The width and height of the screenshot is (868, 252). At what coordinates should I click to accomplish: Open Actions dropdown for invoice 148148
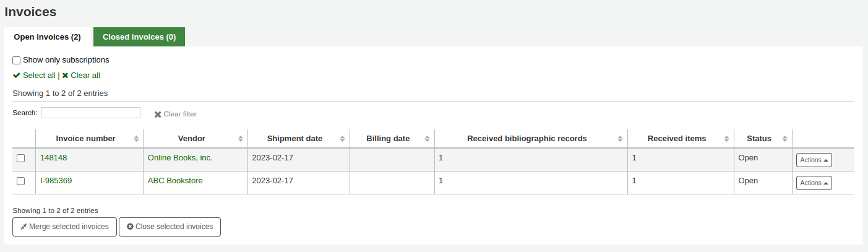tap(814, 160)
